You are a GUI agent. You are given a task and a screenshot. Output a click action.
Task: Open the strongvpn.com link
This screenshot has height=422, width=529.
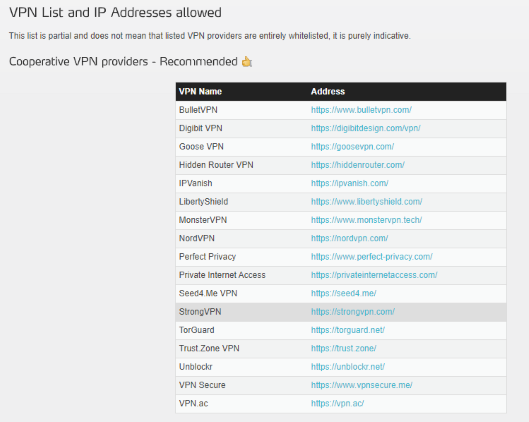point(353,312)
